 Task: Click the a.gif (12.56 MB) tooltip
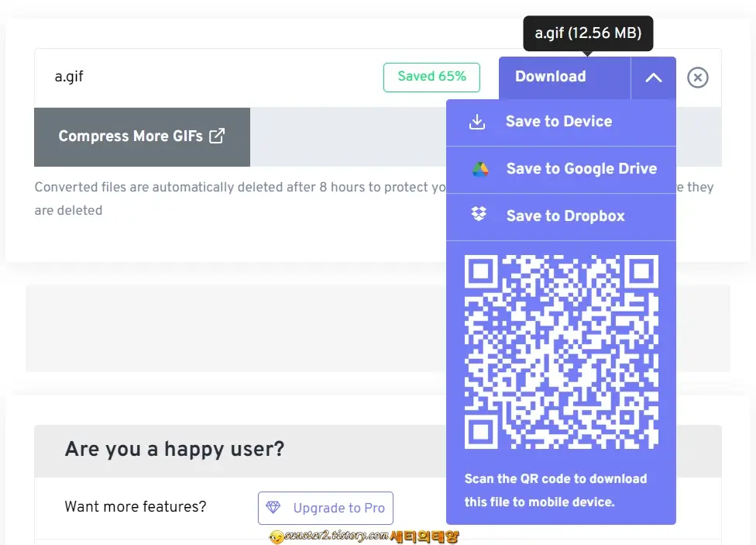588,33
